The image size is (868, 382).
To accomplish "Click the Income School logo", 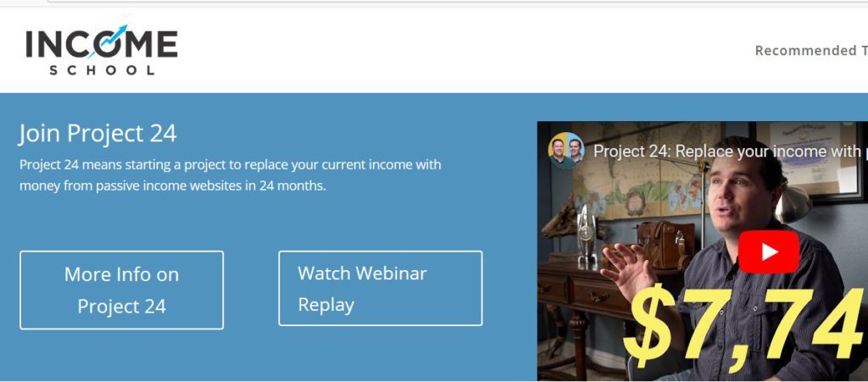I will 102,50.
